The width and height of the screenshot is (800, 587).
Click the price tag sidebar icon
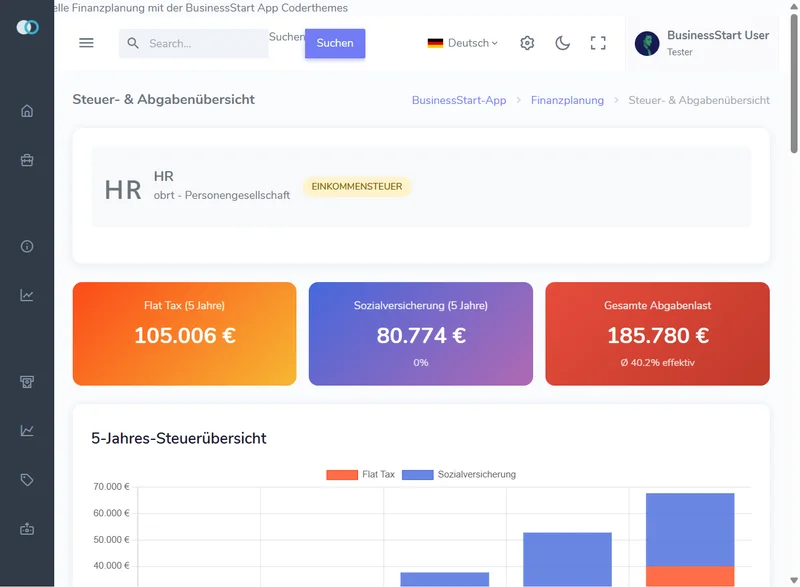click(x=27, y=479)
